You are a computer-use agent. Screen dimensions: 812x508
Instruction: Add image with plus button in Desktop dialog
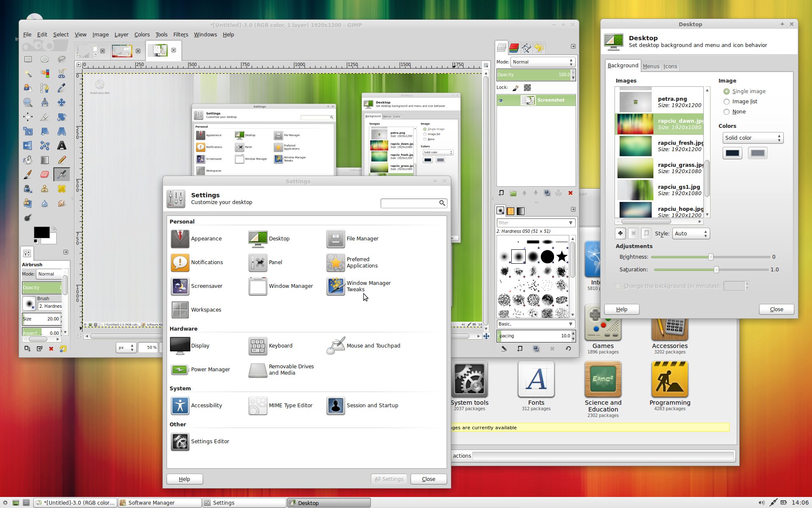pyautogui.click(x=620, y=233)
